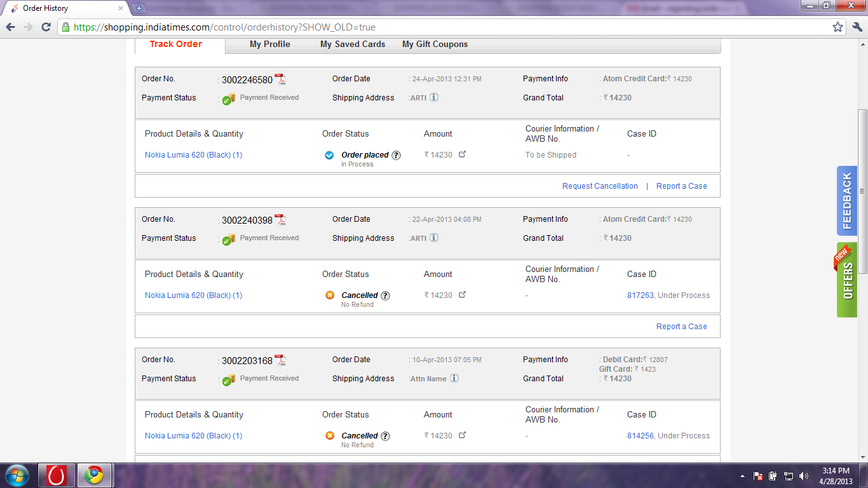Click the address bar URL field

point(445,27)
